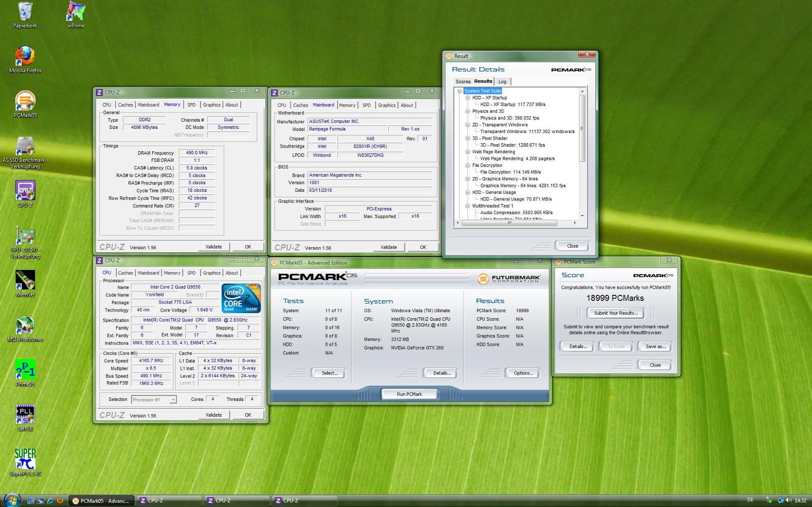Screen dimensions: 812x507
Task: Close the Result Details window via Close button
Action: pos(572,246)
